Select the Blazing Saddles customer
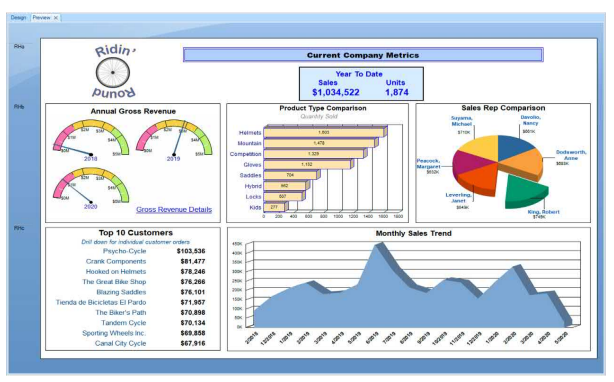The height and width of the screenshot is (382, 614). [x=121, y=292]
